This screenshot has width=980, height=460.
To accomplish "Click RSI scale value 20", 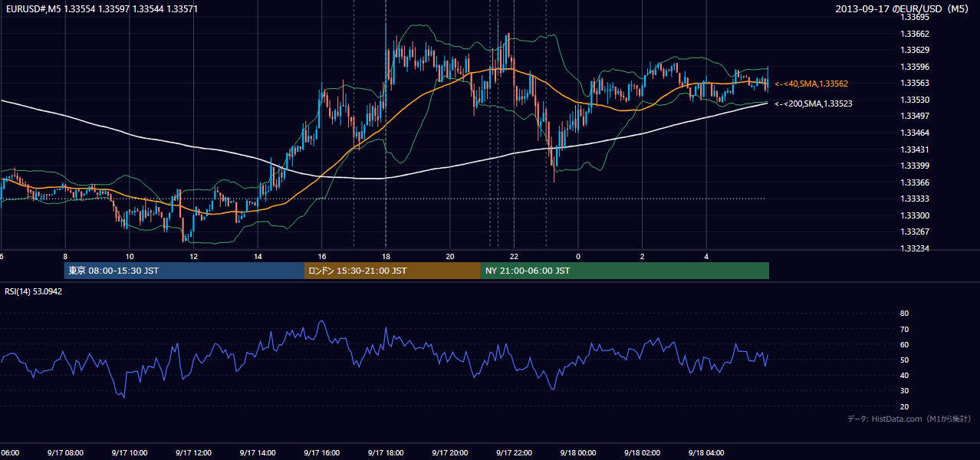I will coord(904,406).
